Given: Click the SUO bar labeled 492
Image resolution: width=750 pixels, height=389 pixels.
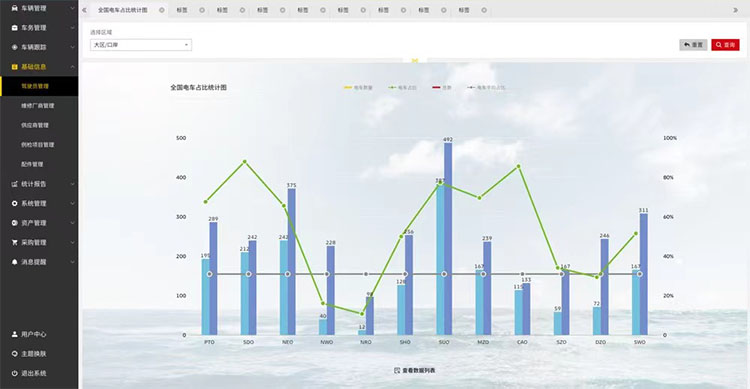Looking at the screenshot, I should click(x=448, y=239).
